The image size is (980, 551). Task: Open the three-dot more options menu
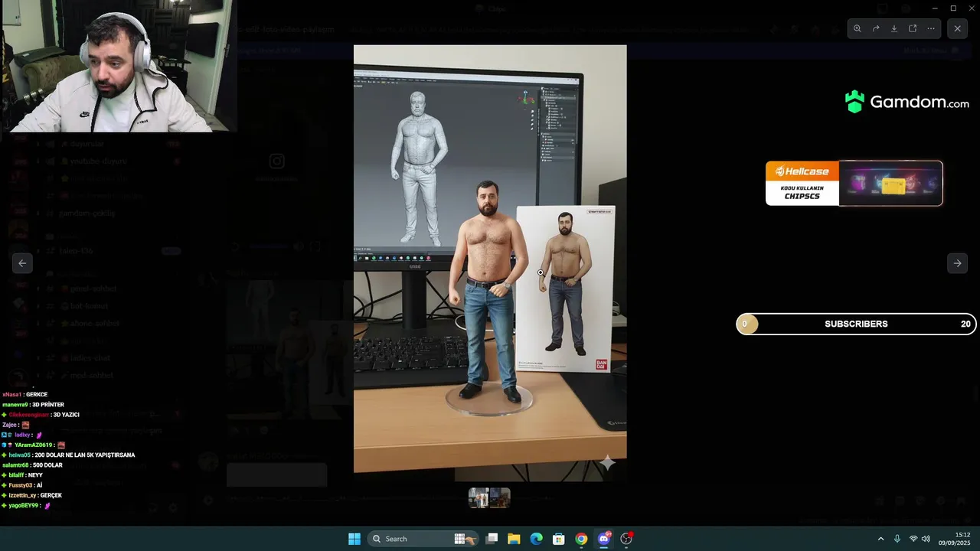pyautogui.click(x=931, y=28)
